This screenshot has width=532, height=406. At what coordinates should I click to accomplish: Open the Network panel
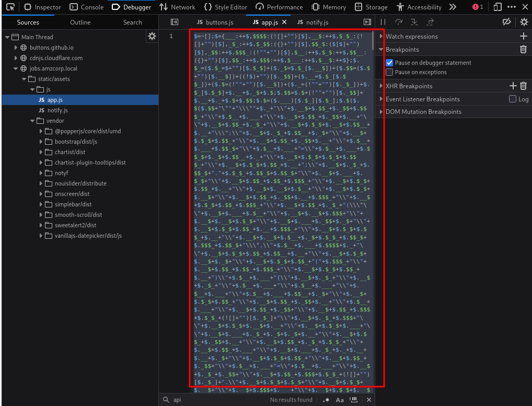[177, 7]
